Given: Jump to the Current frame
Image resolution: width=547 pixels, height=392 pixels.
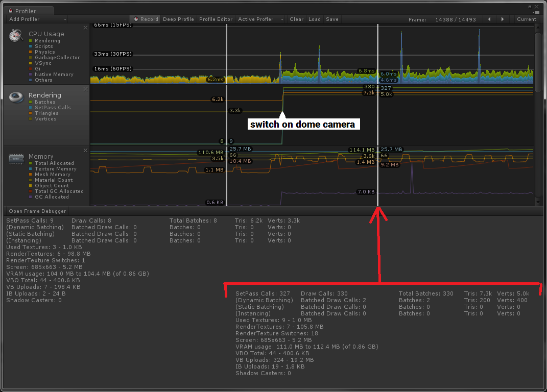Looking at the screenshot, I should tap(527, 19).
